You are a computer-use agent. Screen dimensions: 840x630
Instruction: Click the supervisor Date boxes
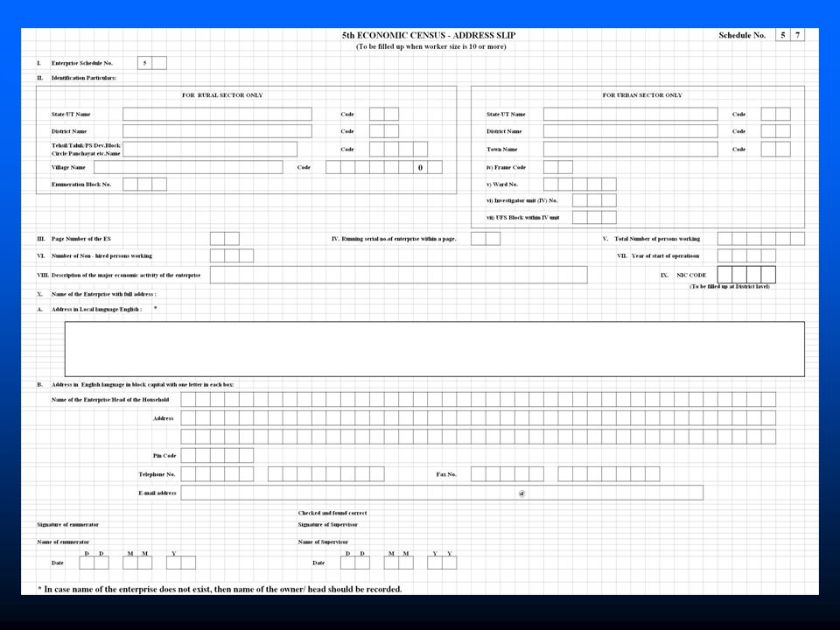399,563
